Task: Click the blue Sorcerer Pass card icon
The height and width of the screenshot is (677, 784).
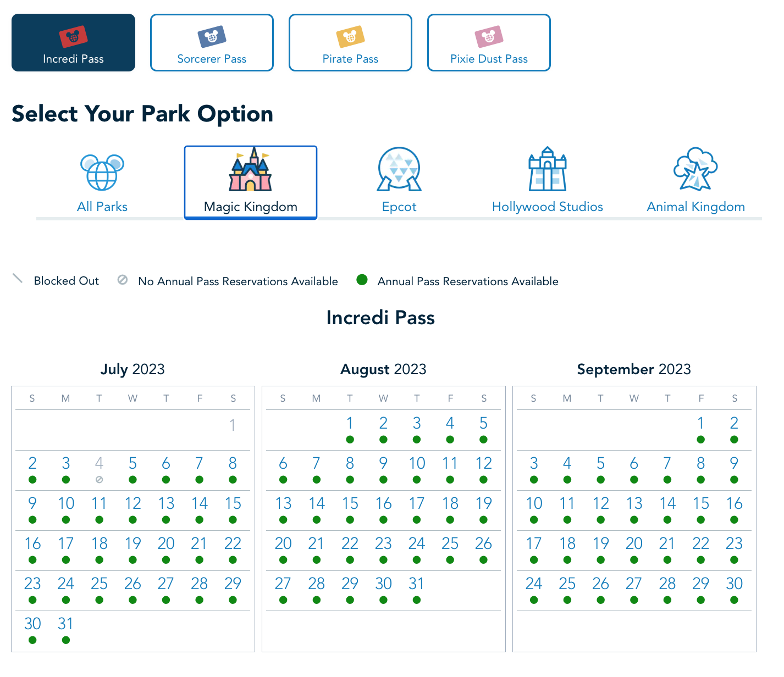Action: pos(212,37)
